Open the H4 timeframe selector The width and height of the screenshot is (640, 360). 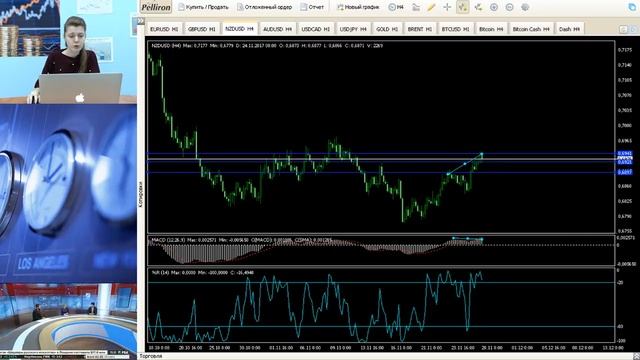[396, 7]
